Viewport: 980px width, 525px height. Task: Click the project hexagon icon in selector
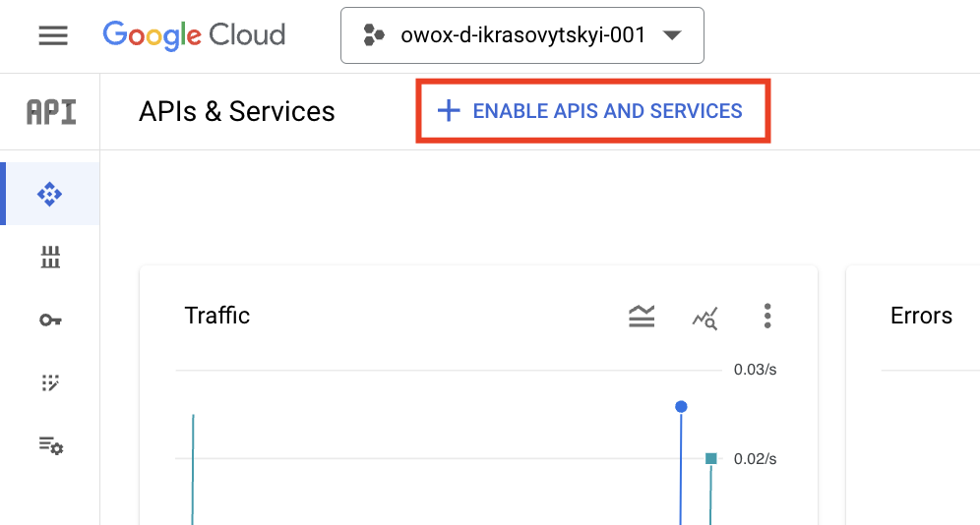click(x=373, y=35)
